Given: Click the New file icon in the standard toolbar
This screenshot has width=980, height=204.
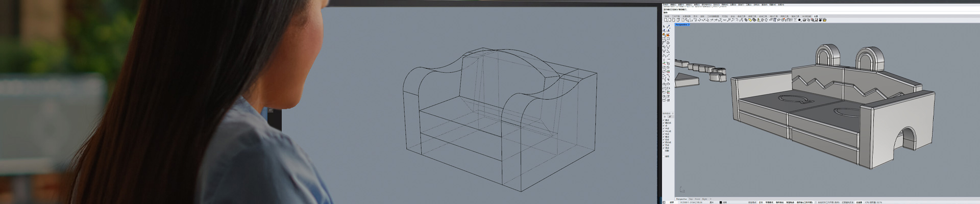Looking at the screenshot, I should 666,20.
